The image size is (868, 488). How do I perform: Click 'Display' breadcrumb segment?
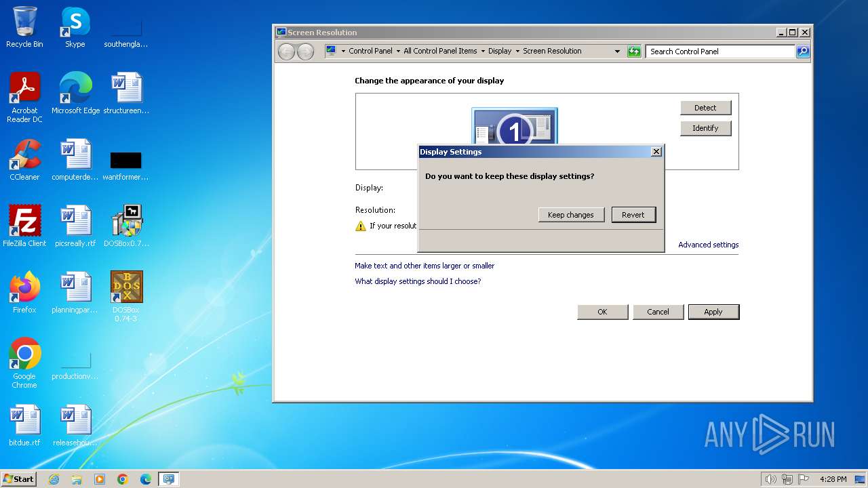(500, 51)
